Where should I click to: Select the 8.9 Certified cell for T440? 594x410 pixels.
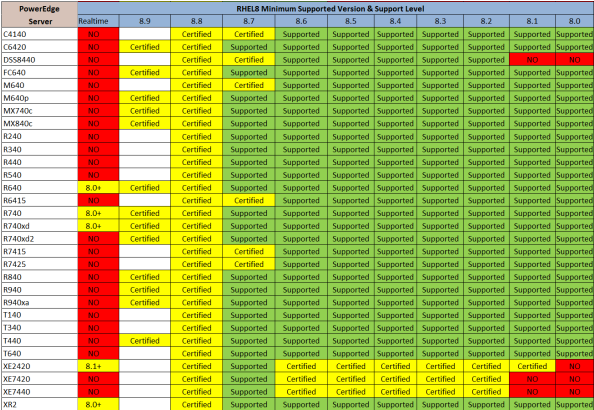tap(145, 341)
